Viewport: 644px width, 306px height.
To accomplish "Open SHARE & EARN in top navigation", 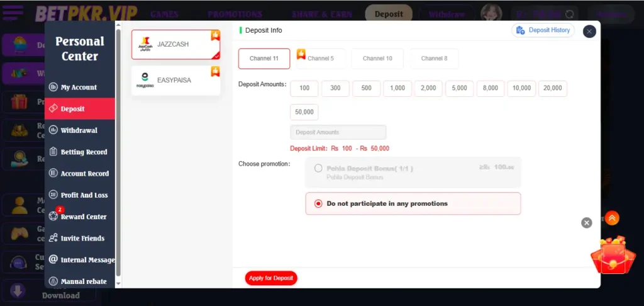I will (322, 14).
